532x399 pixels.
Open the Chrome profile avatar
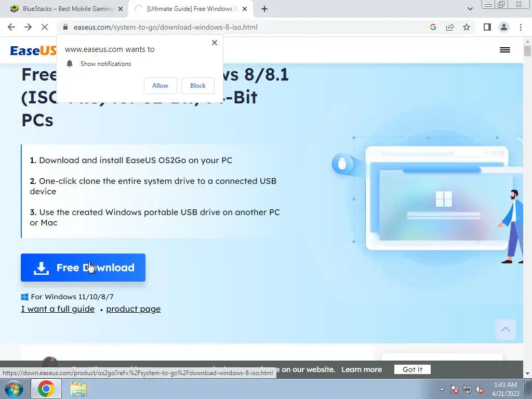(504, 27)
